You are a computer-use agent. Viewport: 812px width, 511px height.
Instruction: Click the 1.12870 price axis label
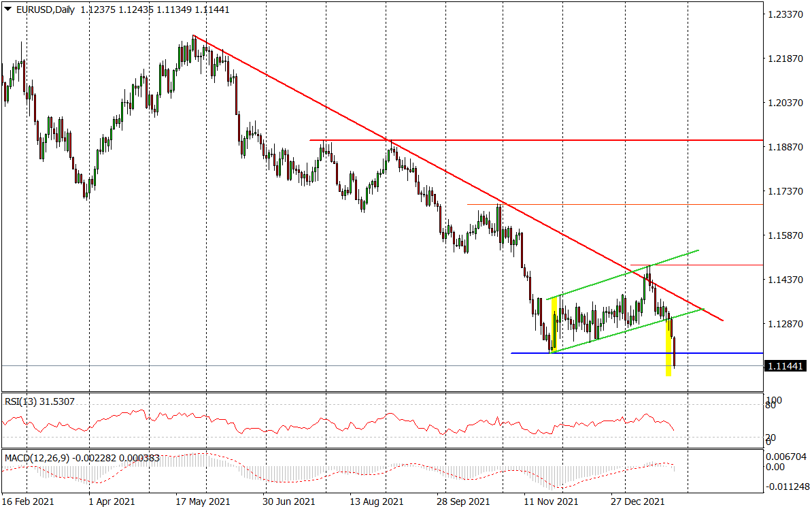[x=785, y=324]
